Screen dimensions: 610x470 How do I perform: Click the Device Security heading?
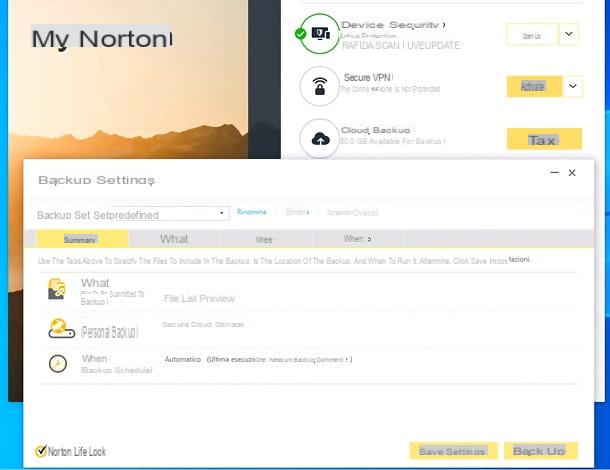click(x=393, y=25)
